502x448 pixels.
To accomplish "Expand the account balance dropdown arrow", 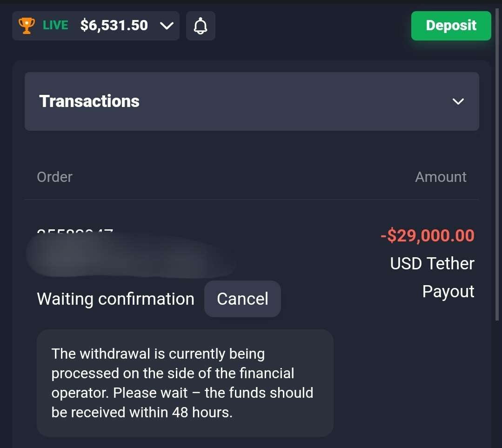I will pos(166,26).
